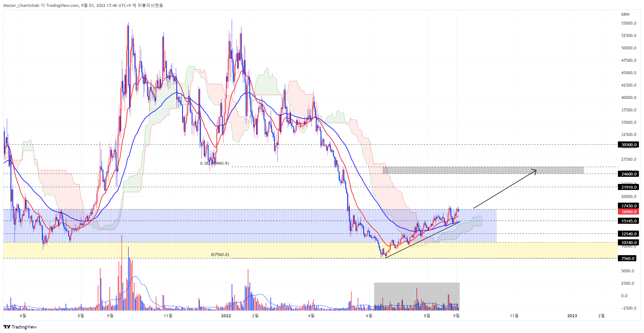This screenshot has width=644, height=333.
Task: Click the 12540.0 price level label
Action: pyautogui.click(x=629, y=234)
